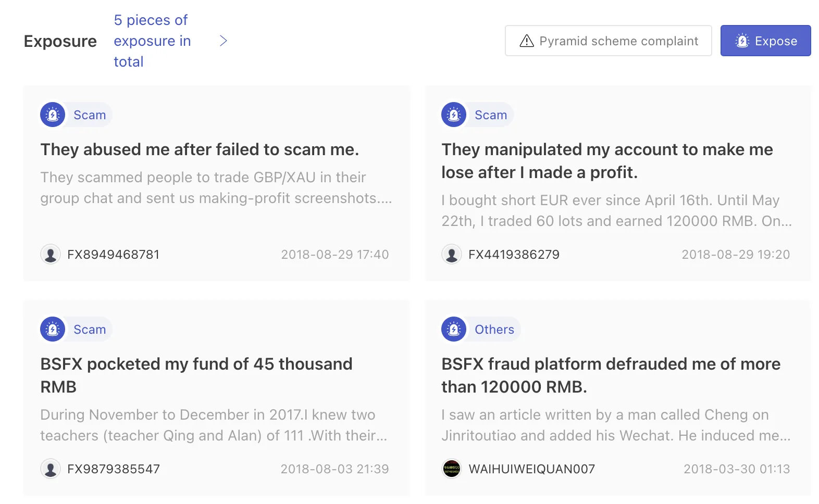Click timestamp 2018-08-29 19:20
Image resolution: width=819 pixels, height=504 pixels.
coord(736,255)
